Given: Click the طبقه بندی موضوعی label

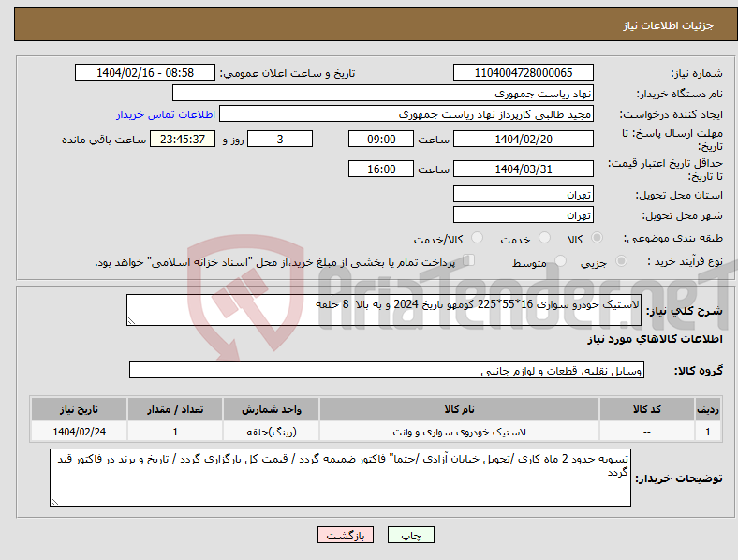Looking at the screenshot, I should (673, 238).
